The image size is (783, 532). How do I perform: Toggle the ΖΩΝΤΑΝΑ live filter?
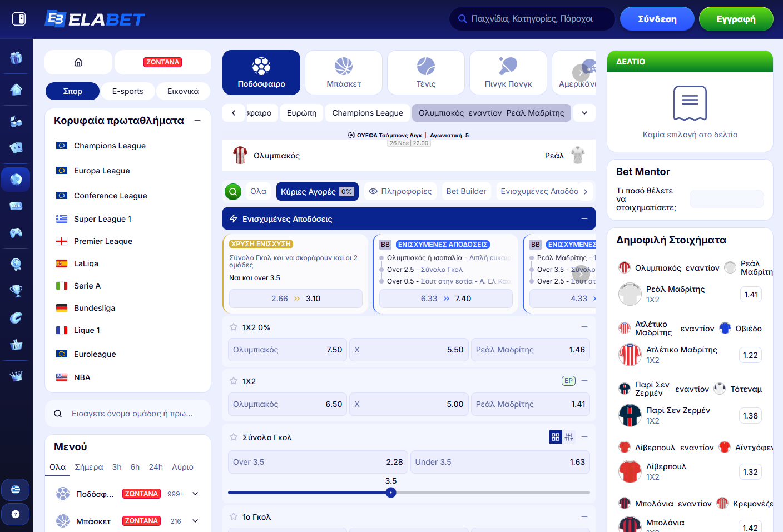[x=162, y=62]
